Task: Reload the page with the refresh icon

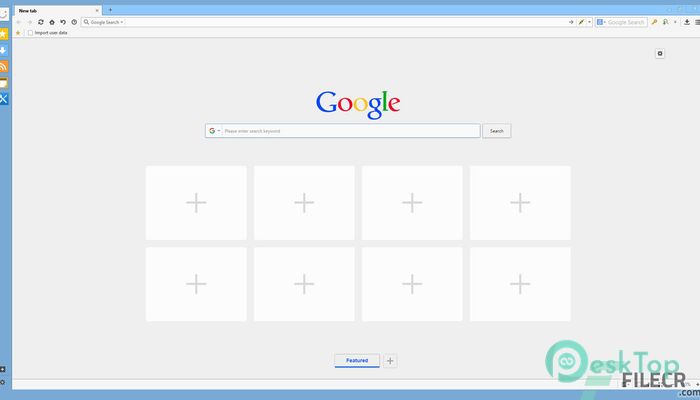Action: point(41,22)
